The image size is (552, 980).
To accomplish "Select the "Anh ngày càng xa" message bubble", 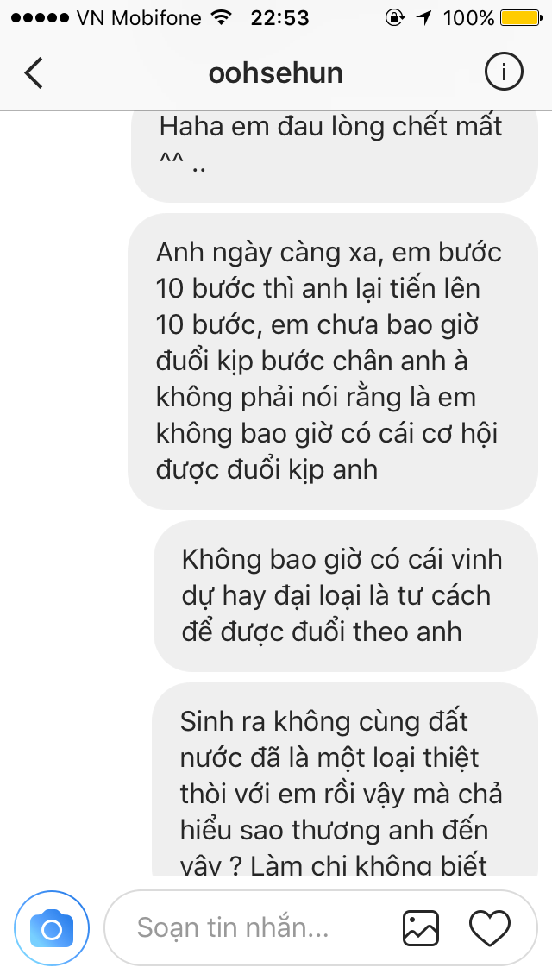I will [x=333, y=361].
